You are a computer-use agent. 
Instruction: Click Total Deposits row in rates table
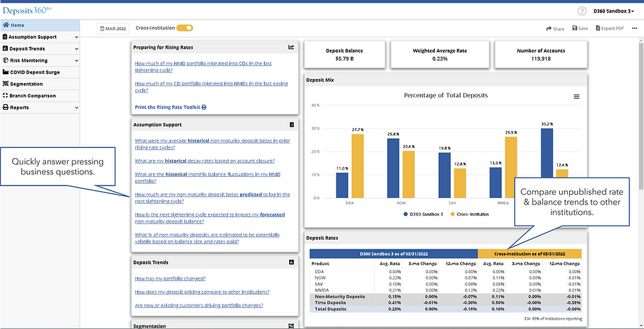(446, 309)
